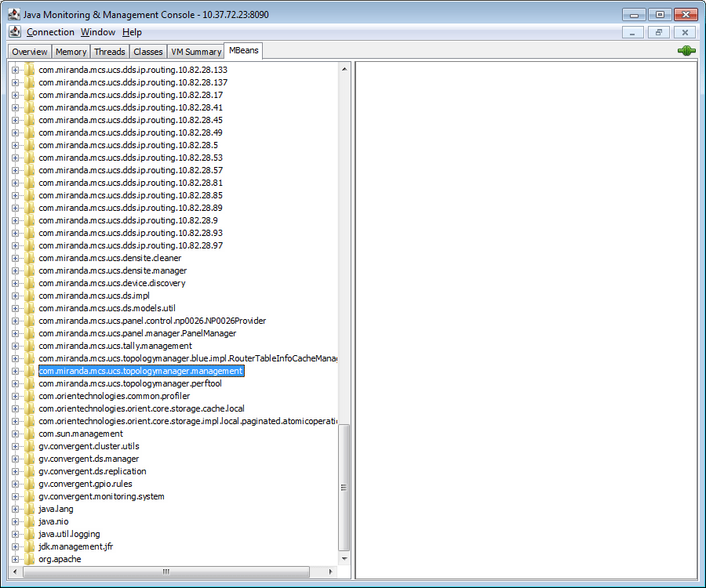
Task: Switch to the Memory tab
Action: click(71, 52)
